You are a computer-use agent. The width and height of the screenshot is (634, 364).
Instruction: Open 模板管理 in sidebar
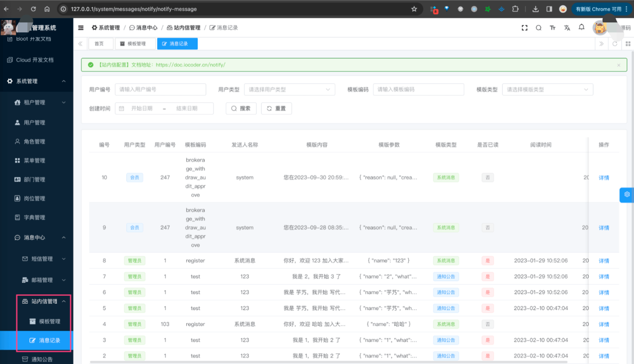click(36, 322)
